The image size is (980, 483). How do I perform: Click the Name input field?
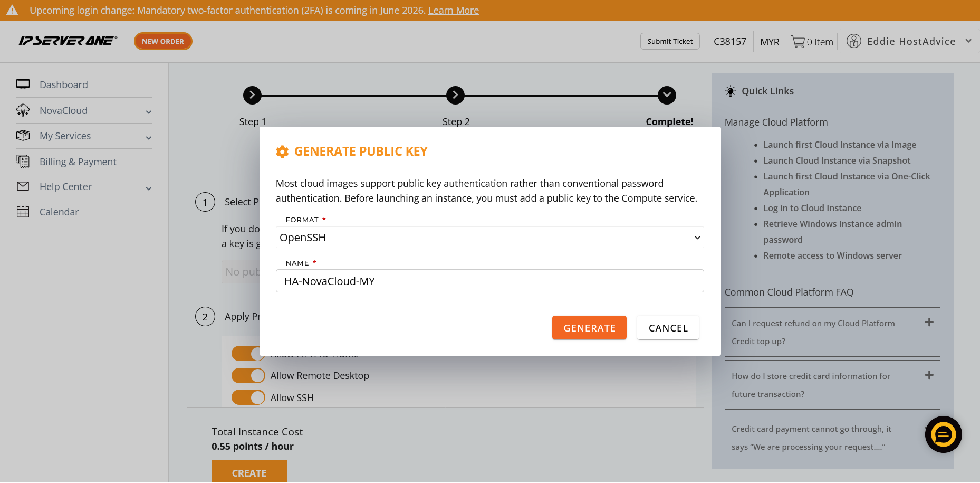(489, 281)
